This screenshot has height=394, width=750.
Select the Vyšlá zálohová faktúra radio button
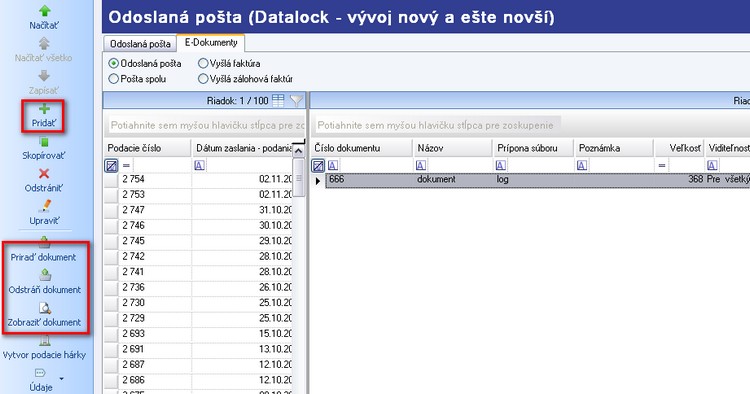pyautogui.click(x=203, y=79)
